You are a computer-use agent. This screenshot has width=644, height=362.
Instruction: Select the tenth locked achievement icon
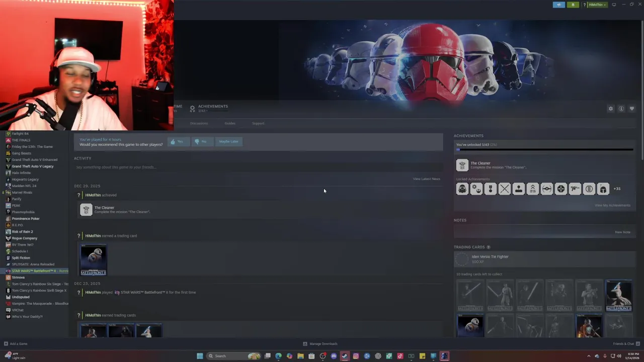pos(589,189)
